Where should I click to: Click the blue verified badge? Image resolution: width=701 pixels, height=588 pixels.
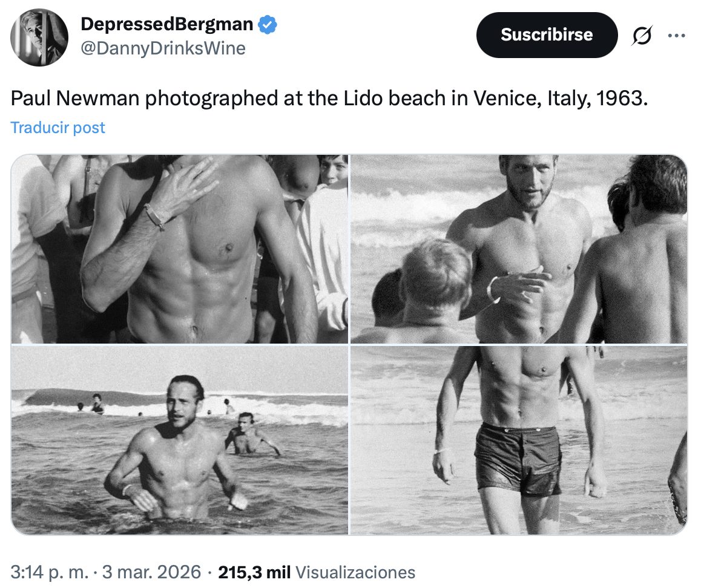pos(268,24)
